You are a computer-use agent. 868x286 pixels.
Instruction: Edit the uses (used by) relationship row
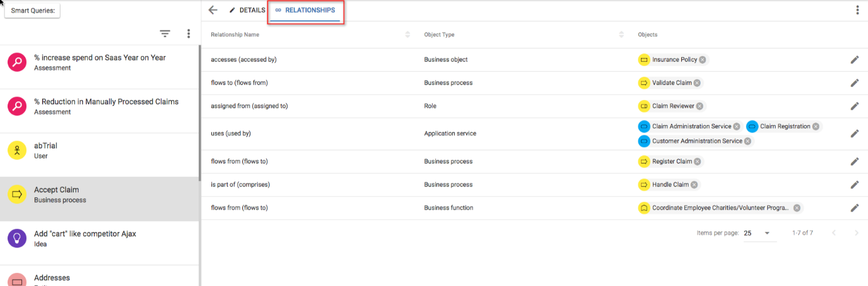(854, 134)
